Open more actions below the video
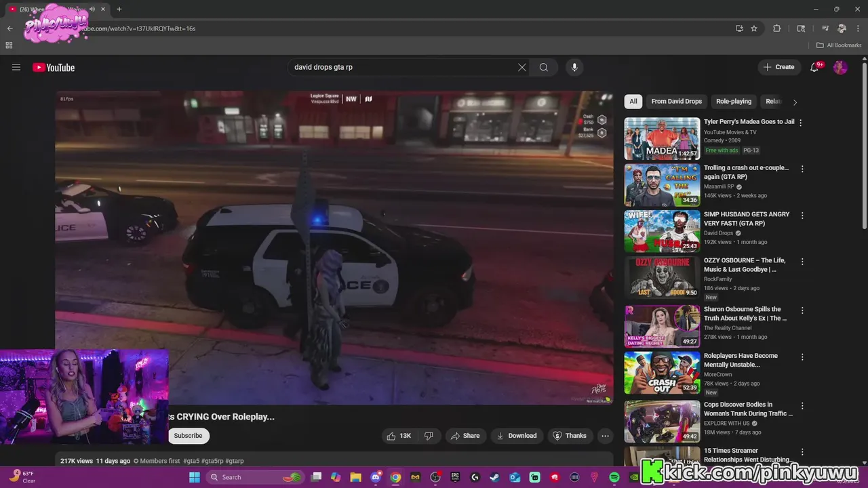868x488 pixels. [605, 436]
